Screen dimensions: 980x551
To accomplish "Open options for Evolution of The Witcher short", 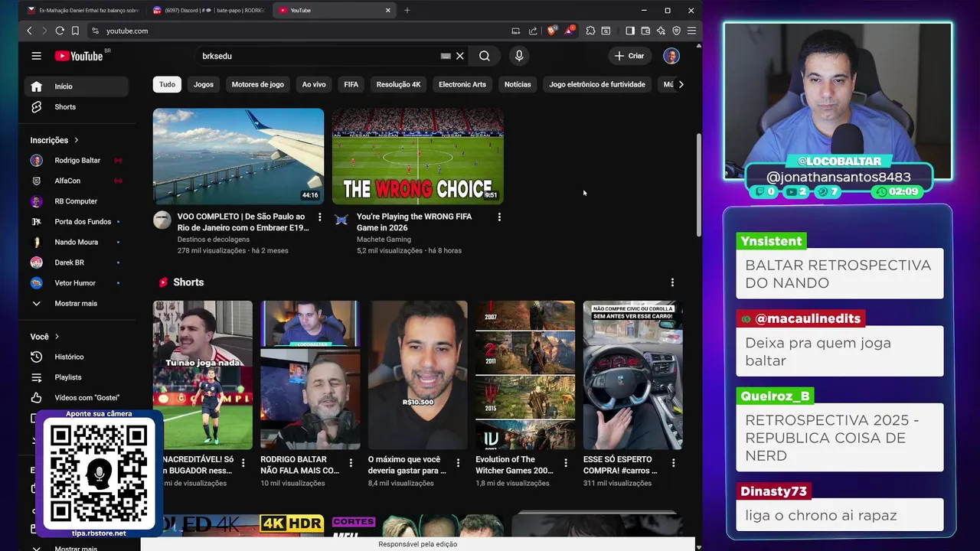I will 566,463.
